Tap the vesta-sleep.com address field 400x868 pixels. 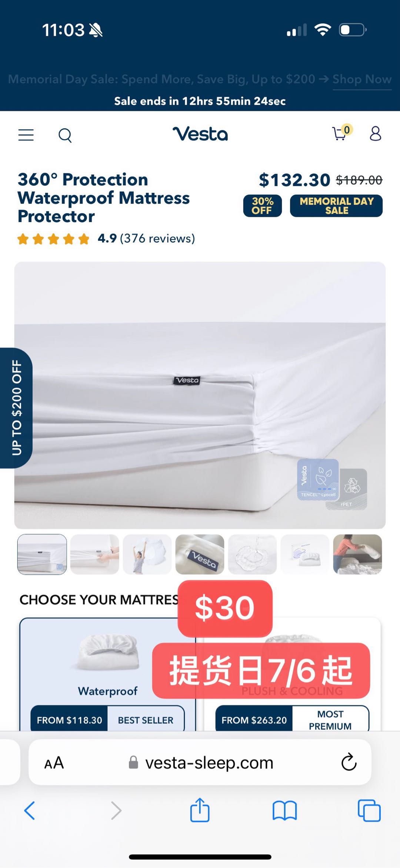point(200,762)
